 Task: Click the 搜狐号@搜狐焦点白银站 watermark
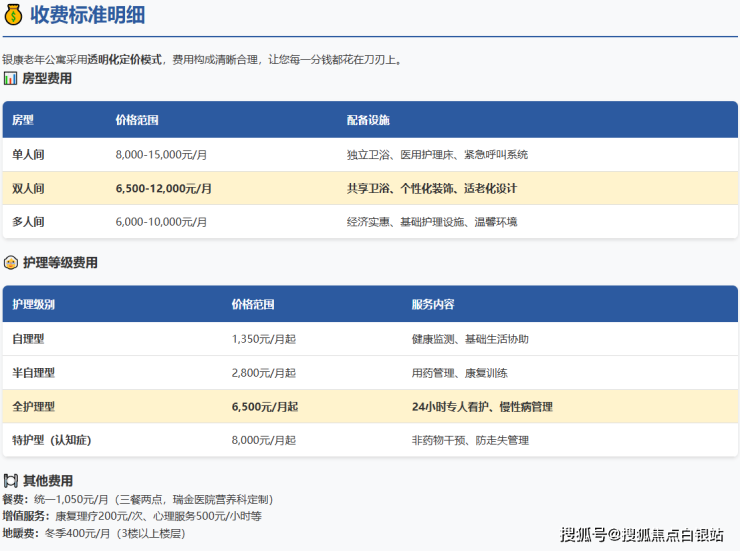pos(642,533)
